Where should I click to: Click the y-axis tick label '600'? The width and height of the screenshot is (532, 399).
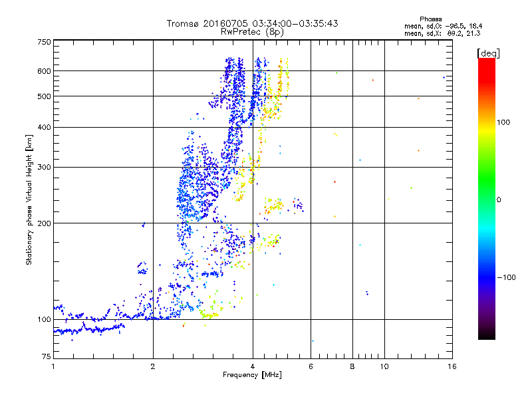tap(44, 71)
